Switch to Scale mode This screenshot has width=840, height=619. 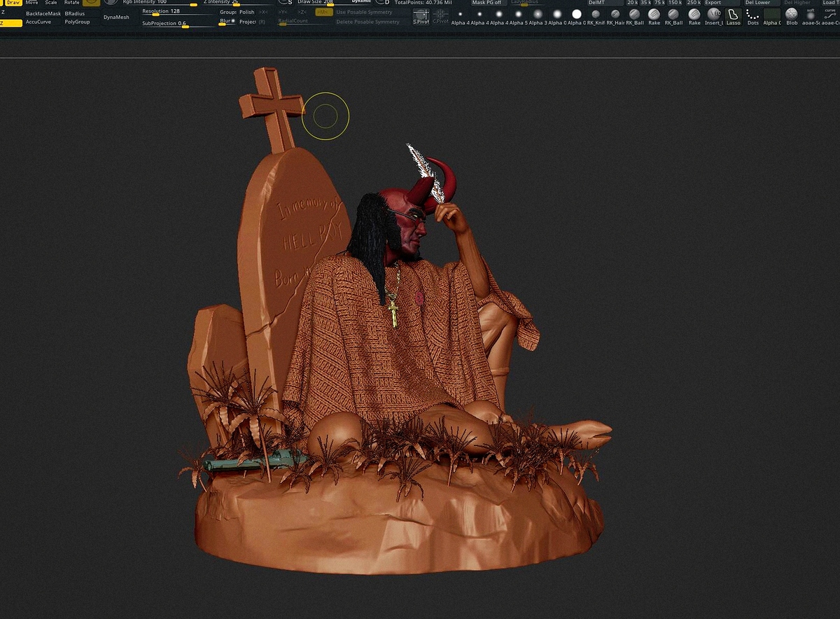[51, 3]
